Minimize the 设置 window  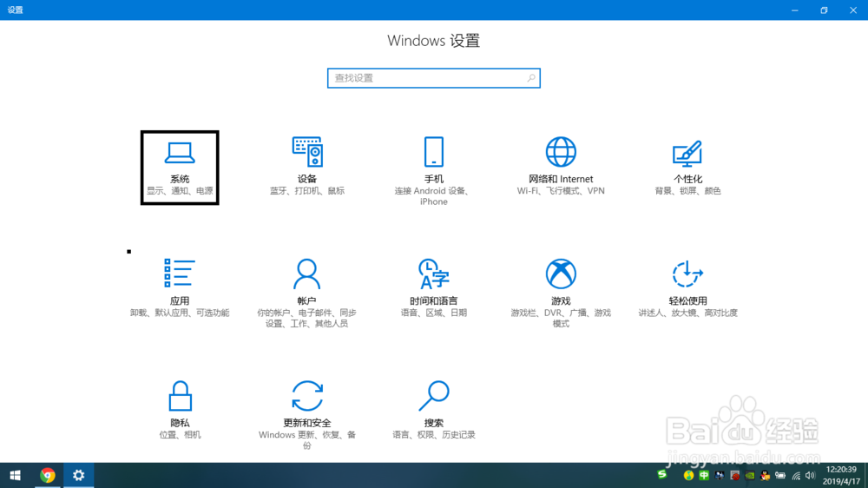coord(795,10)
